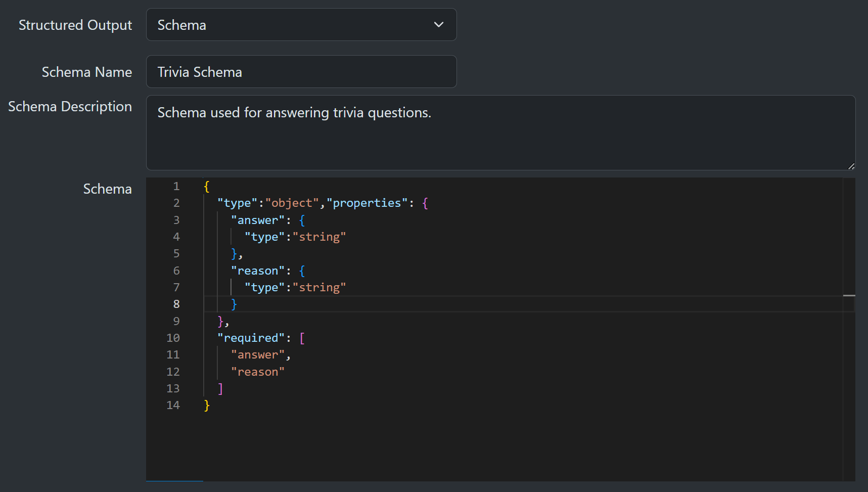Screen dimensions: 868x492
Task: Focus the Schema Name input field
Action: coord(301,72)
